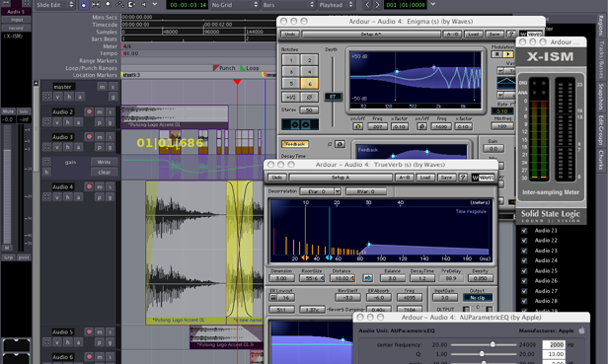Arm record on Audio 3 track
The height and width of the screenshot is (364, 608).
pos(89,137)
